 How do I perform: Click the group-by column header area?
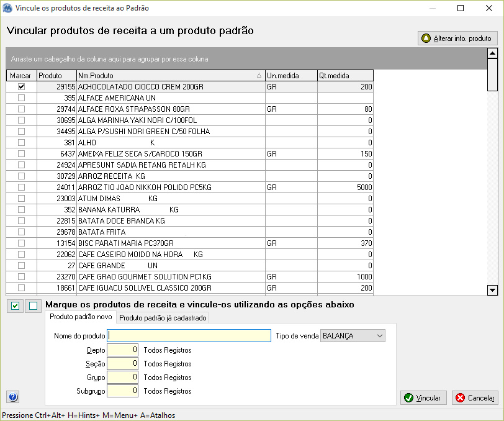click(246, 59)
